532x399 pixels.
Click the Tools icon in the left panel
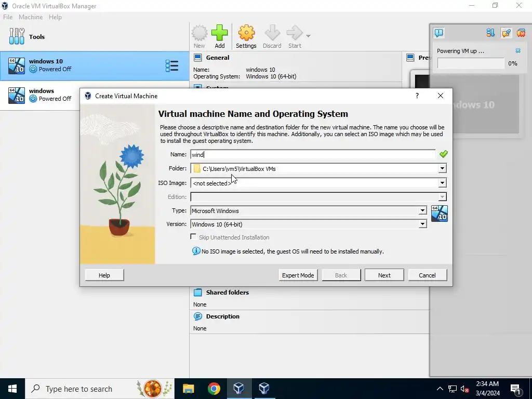pyautogui.click(x=17, y=36)
